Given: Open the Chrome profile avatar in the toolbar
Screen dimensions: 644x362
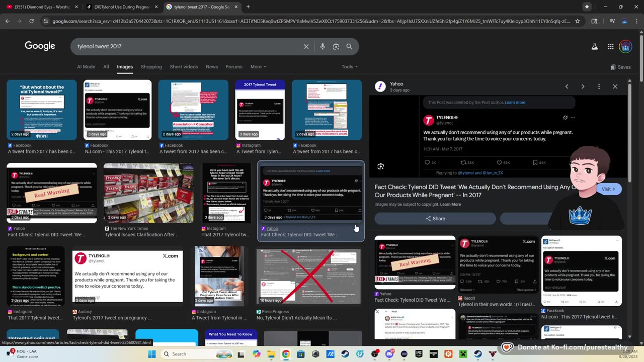Looking at the screenshot, I should point(624,21).
